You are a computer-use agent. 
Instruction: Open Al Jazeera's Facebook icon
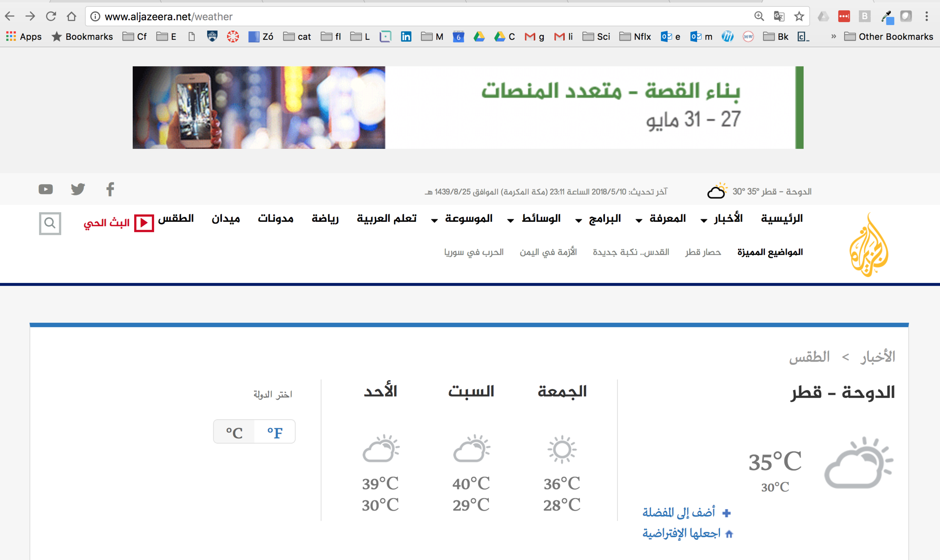coord(110,189)
